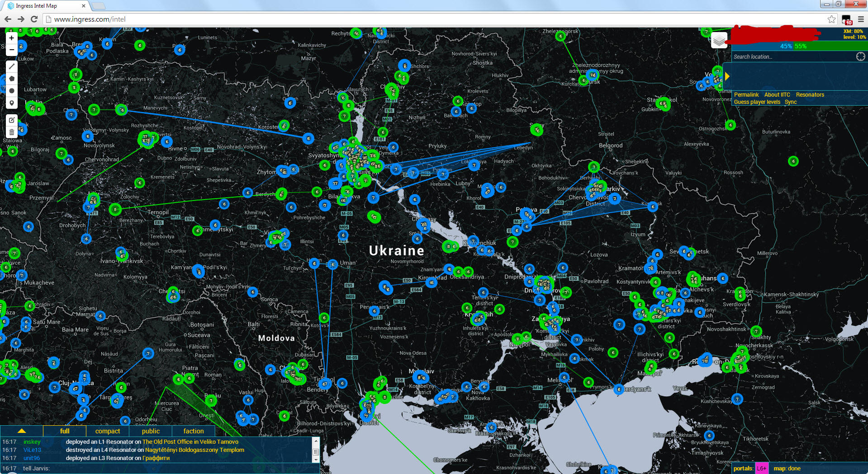
Task: Zoom out the map with minus button
Action: coord(12,50)
